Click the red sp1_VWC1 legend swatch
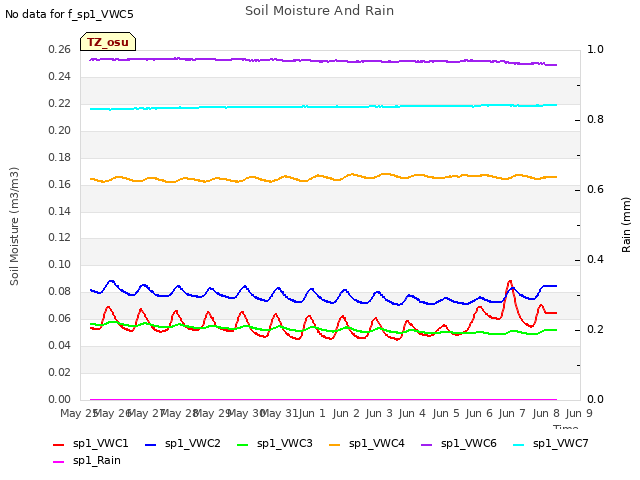Image resolution: width=640 pixels, height=480 pixels. pos(58,444)
